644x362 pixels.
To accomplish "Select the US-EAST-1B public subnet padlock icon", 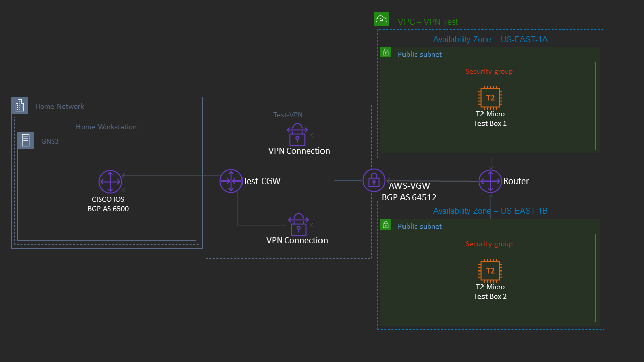I will click(x=385, y=224).
